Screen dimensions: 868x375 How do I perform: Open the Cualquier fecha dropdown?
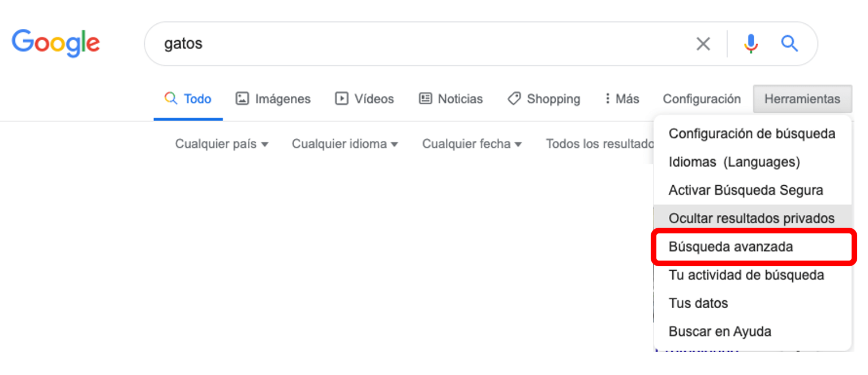coord(471,144)
